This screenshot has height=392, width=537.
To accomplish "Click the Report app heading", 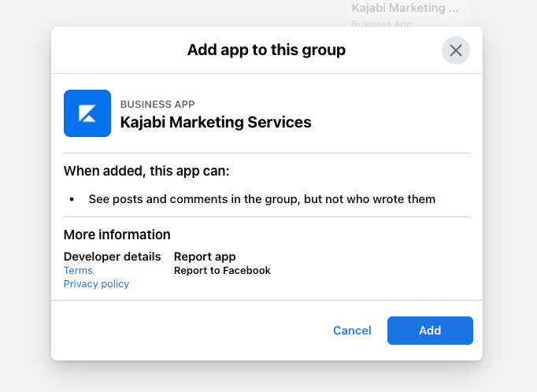I will [205, 257].
